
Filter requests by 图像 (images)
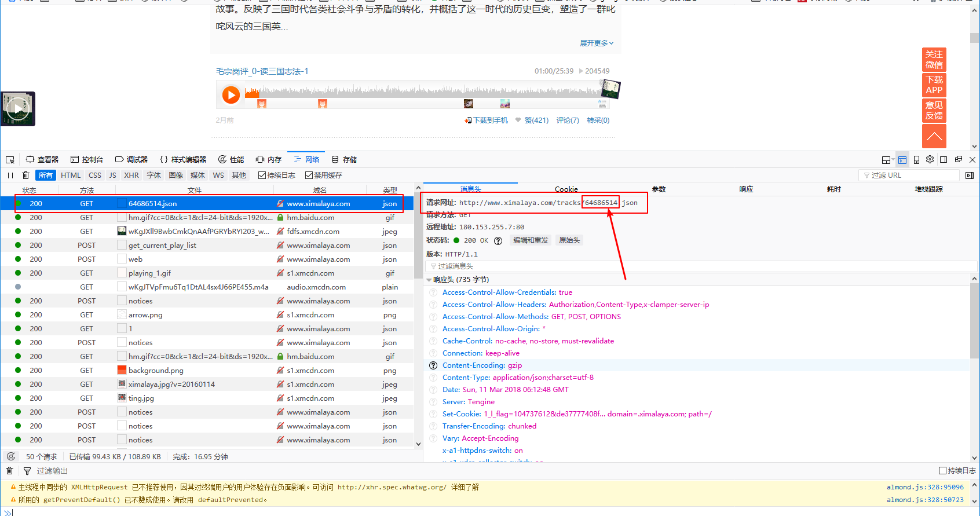175,175
